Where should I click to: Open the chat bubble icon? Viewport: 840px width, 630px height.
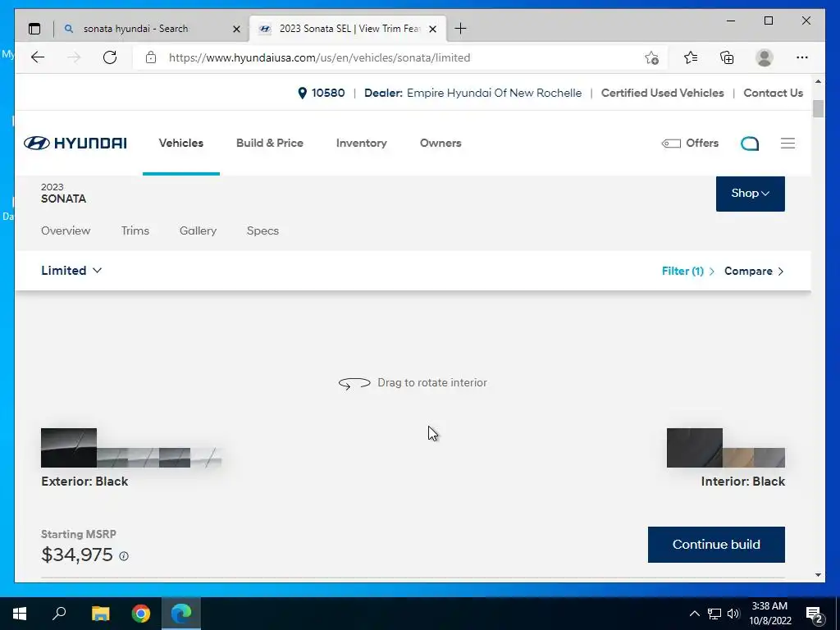750,143
